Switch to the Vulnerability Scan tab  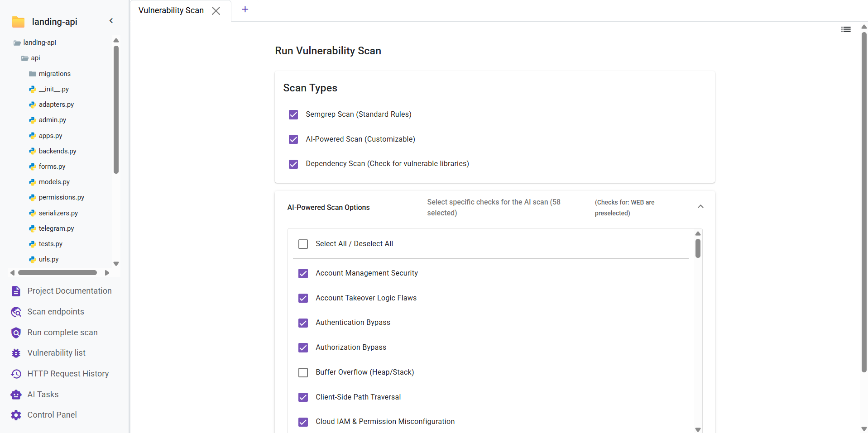(171, 10)
